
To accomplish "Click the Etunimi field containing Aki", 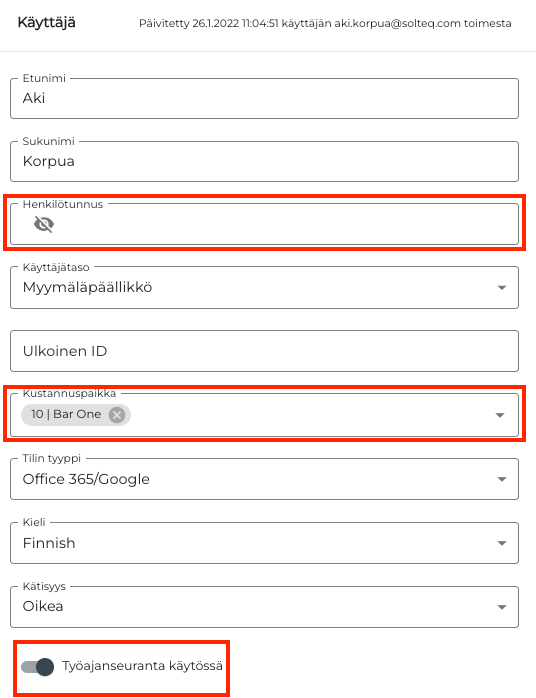I will point(264,98).
